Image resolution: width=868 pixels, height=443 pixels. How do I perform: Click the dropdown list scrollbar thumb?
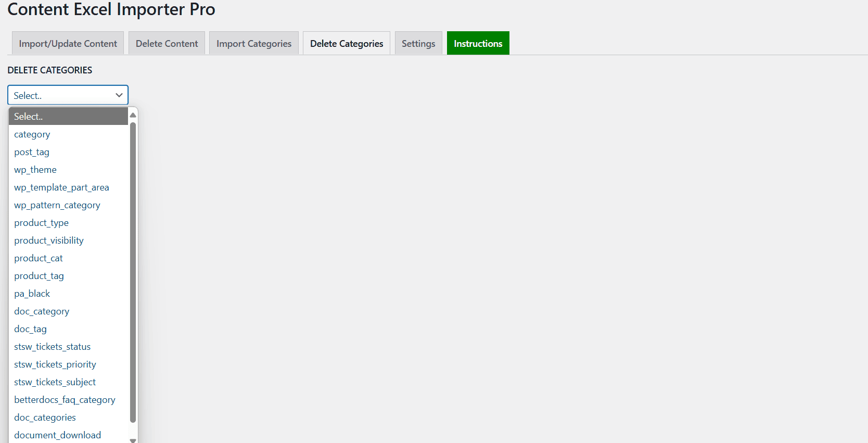click(x=133, y=272)
